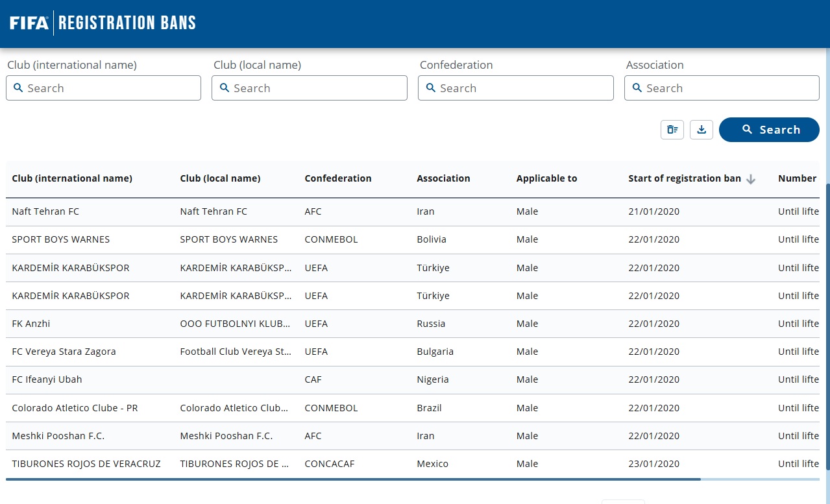The width and height of the screenshot is (830, 504).
Task: Sort by Applicable to column header
Action: click(x=546, y=178)
